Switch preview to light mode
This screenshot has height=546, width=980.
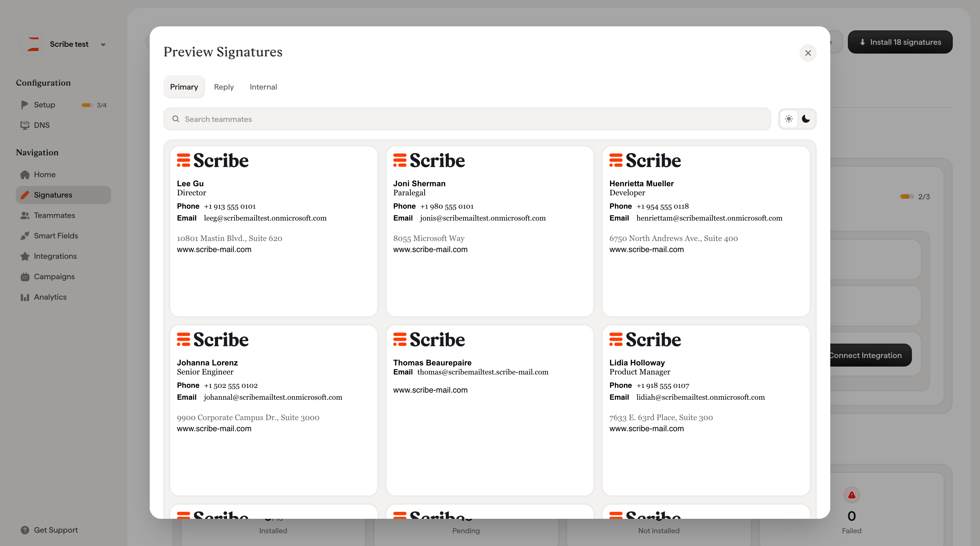pyautogui.click(x=789, y=119)
